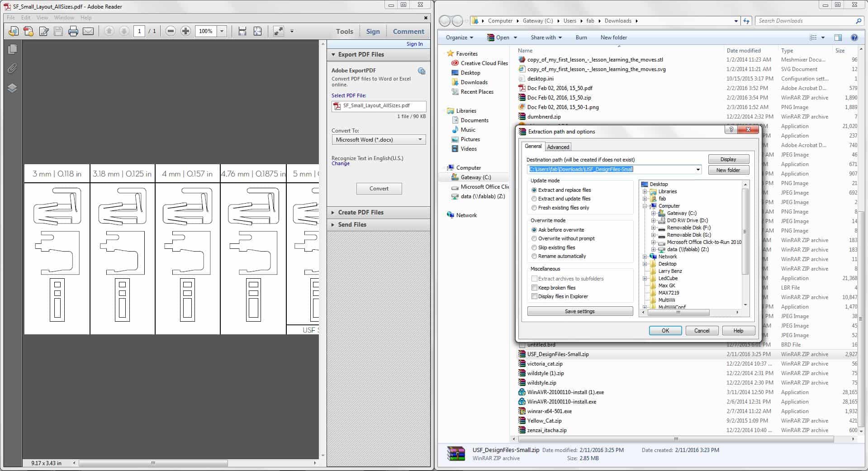Click the next page down-arrow icon
The width and height of the screenshot is (868, 471).
[x=124, y=31]
